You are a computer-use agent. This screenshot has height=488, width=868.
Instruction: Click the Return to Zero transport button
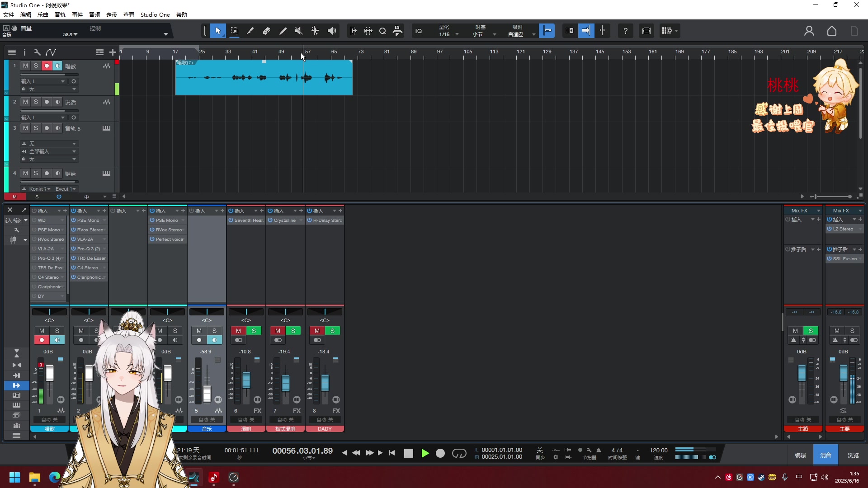coord(392,453)
